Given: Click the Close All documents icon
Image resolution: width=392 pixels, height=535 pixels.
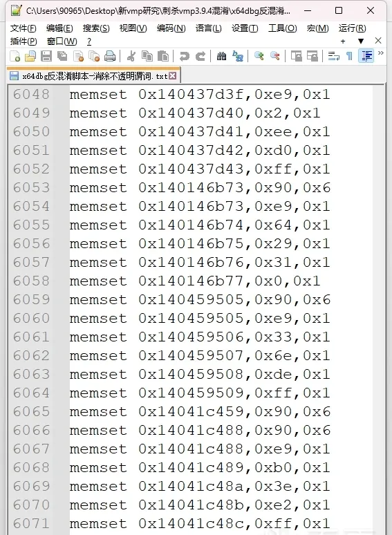Looking at the screenshot, I should [x=94, y=56].
